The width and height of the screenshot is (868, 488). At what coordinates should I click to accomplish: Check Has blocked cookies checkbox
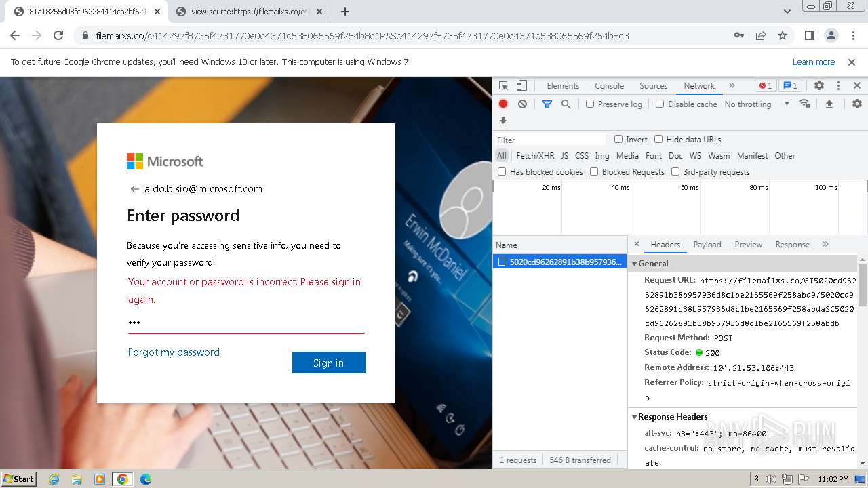[502, 171]
